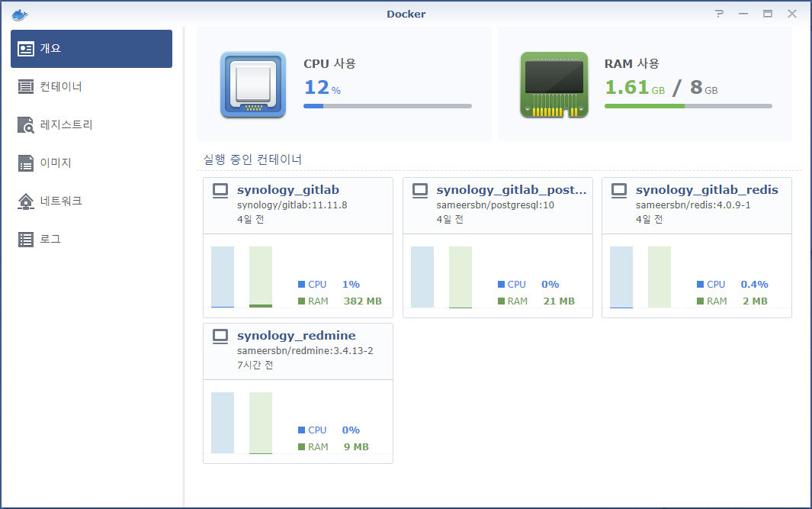The image size is (812, 509).
Task: View the 로그 logs section
Action: tap(91, 239)
